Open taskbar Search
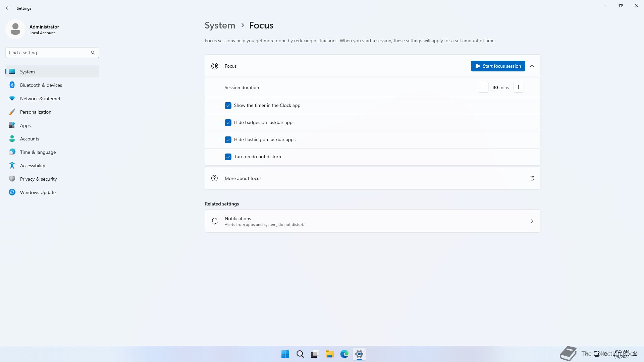The width and height of the screenshot is (644, 362). click(300, 354)
